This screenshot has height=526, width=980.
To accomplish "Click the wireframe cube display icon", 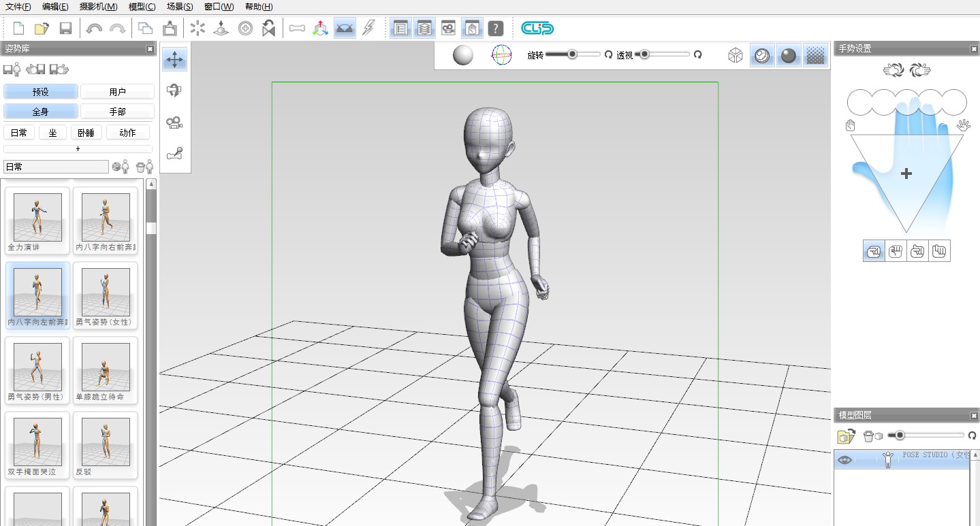I will 736,55.
